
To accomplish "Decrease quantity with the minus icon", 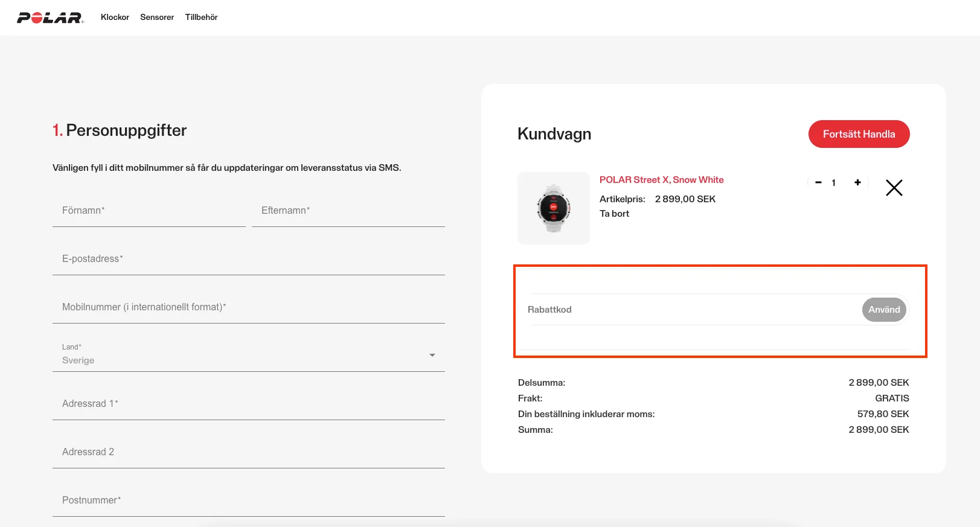I will pyautogui.click(x=818, y=182).
